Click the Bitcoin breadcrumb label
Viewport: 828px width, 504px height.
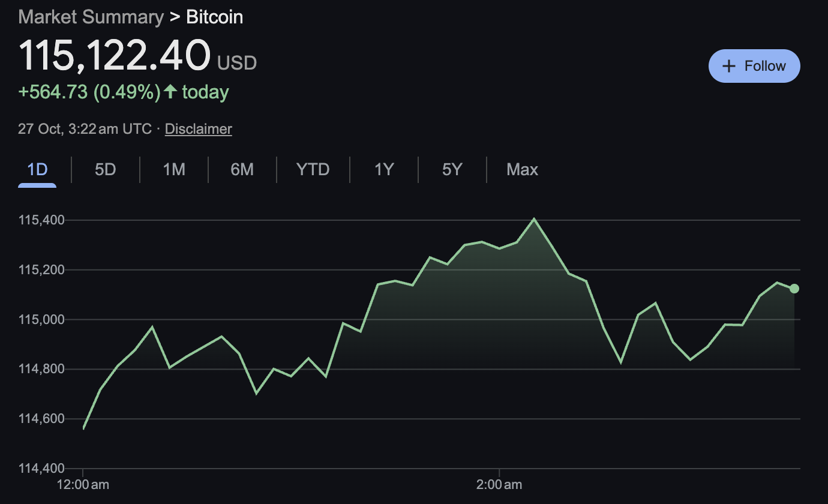tap(214, 17)
